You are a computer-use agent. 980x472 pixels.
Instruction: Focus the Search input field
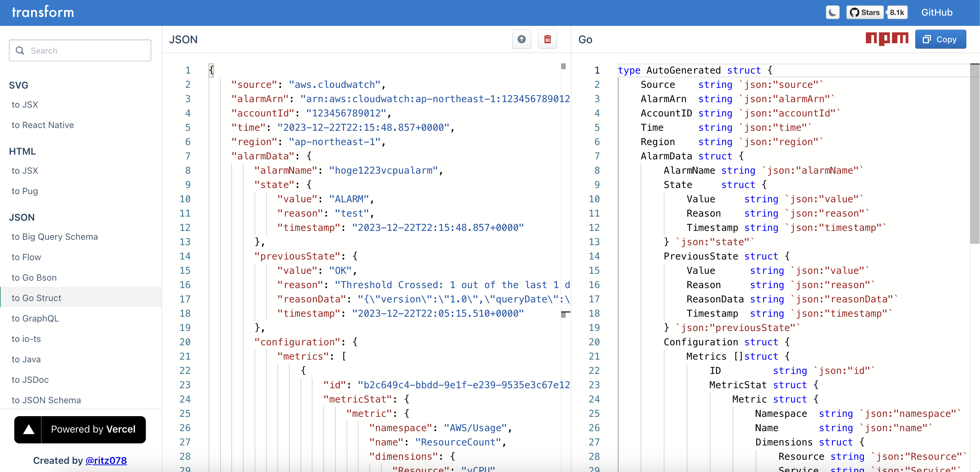point(88,51)
